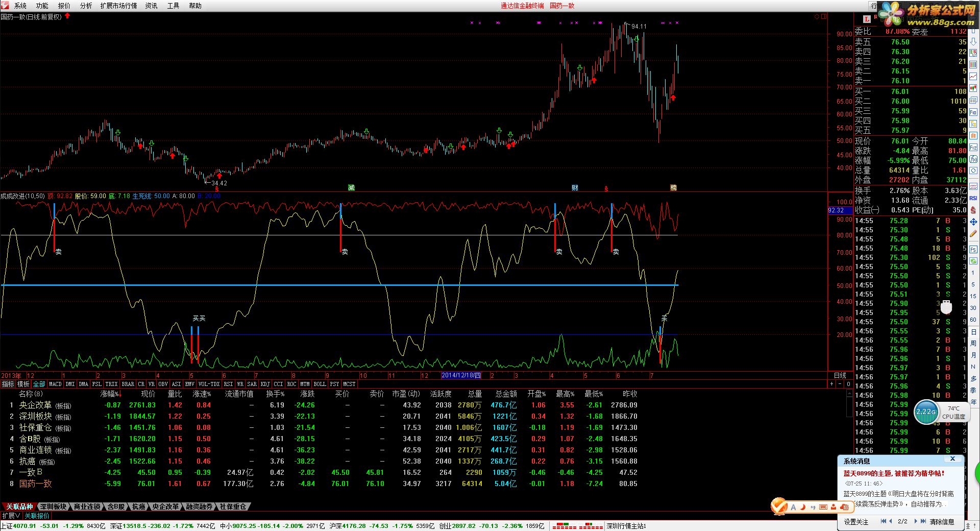Open the 央企改革 bottom tab

click(166, 506)
